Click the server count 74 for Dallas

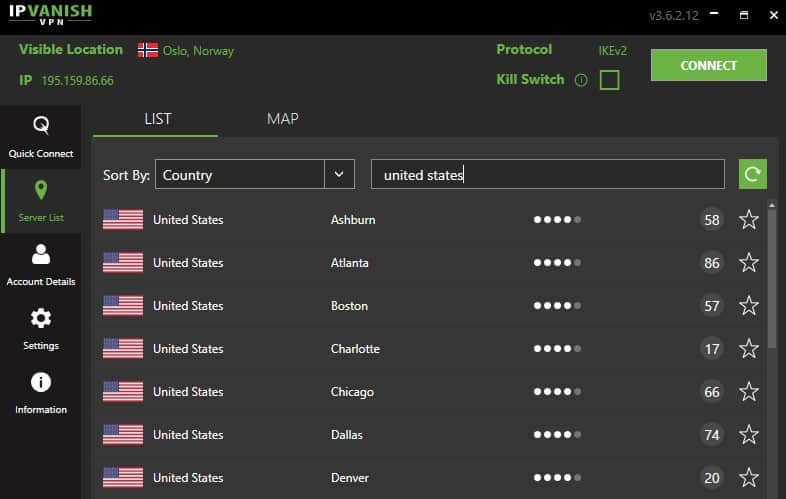pos(711,435)
